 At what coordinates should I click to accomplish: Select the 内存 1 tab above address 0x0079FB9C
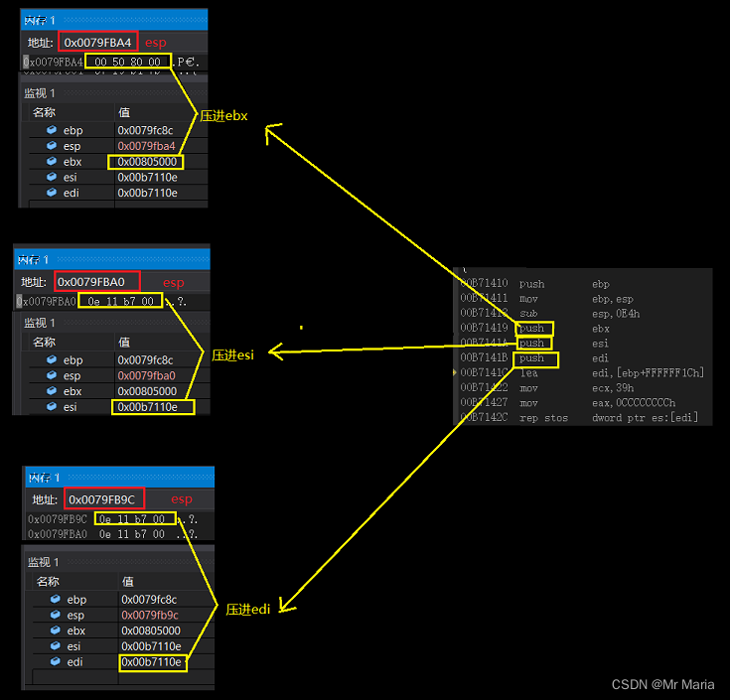coord(45,478)
